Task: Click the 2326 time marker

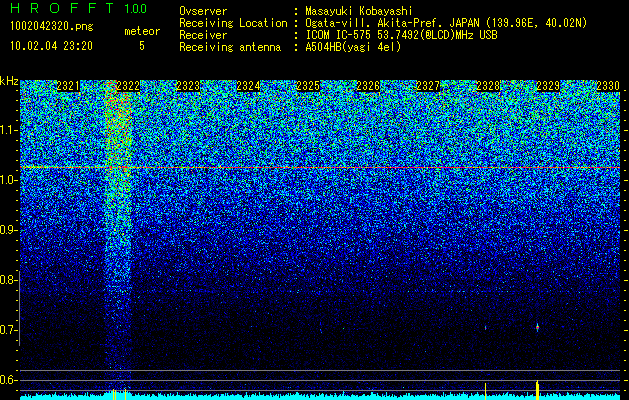Action: pos(368,86)
